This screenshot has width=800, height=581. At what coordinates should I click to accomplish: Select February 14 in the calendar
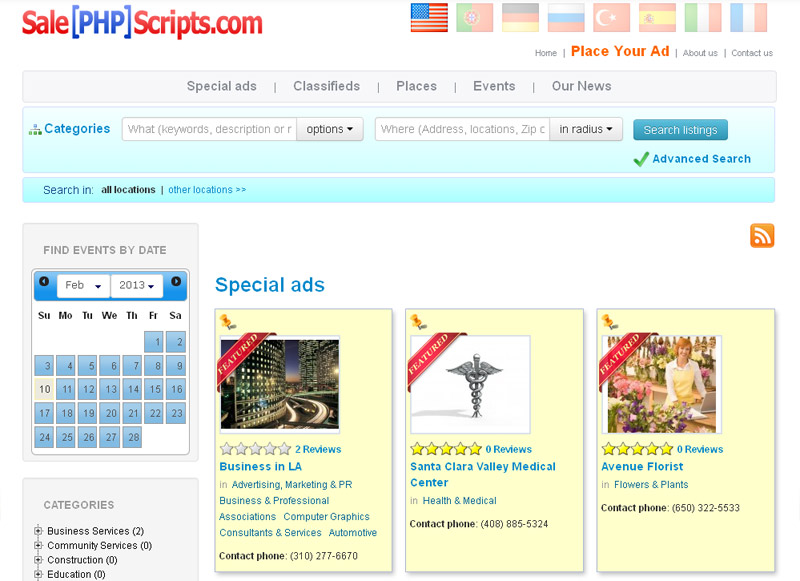click(133, 390)
